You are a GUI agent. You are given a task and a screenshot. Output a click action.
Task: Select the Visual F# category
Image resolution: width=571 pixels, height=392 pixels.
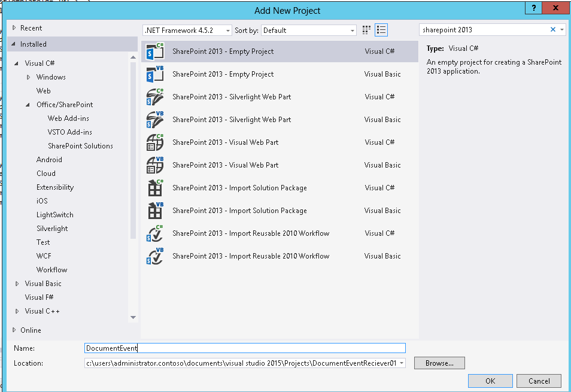39,297
